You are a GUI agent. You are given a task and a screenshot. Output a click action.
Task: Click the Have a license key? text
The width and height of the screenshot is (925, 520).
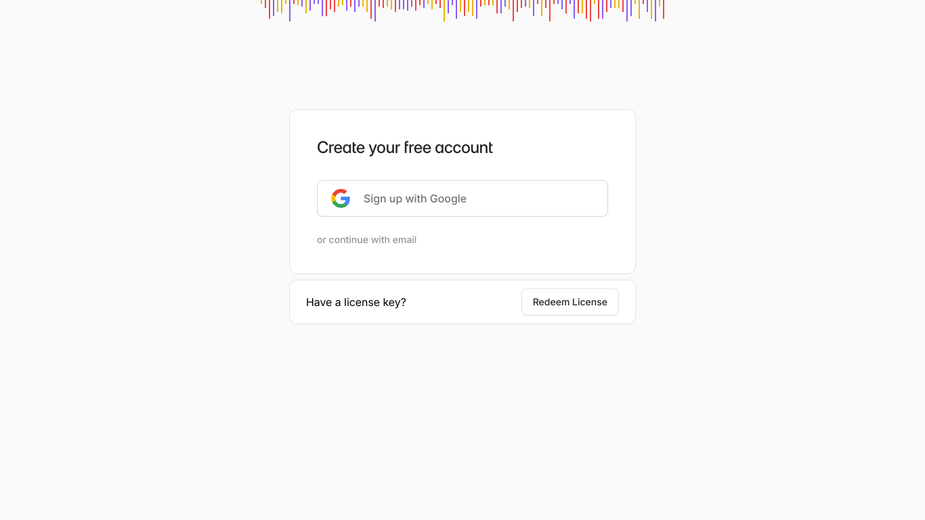(356, 302)
